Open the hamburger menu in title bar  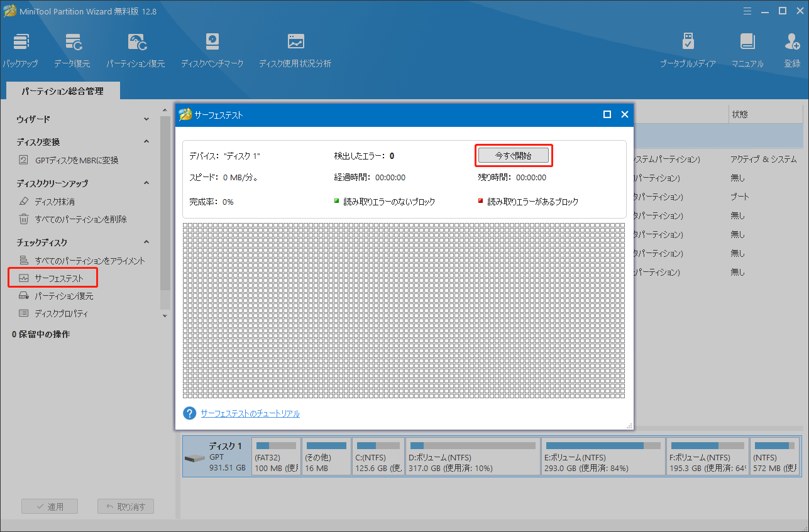click(x=747, y=11)
